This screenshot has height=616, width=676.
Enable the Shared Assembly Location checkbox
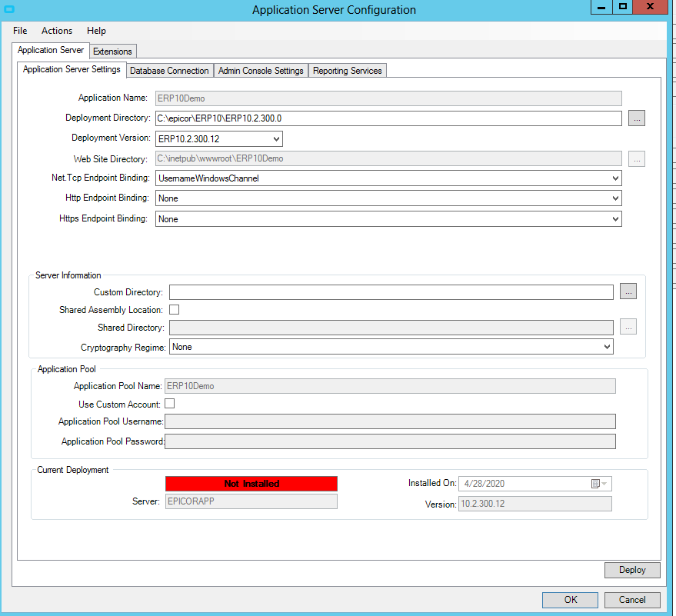[173, 309]
